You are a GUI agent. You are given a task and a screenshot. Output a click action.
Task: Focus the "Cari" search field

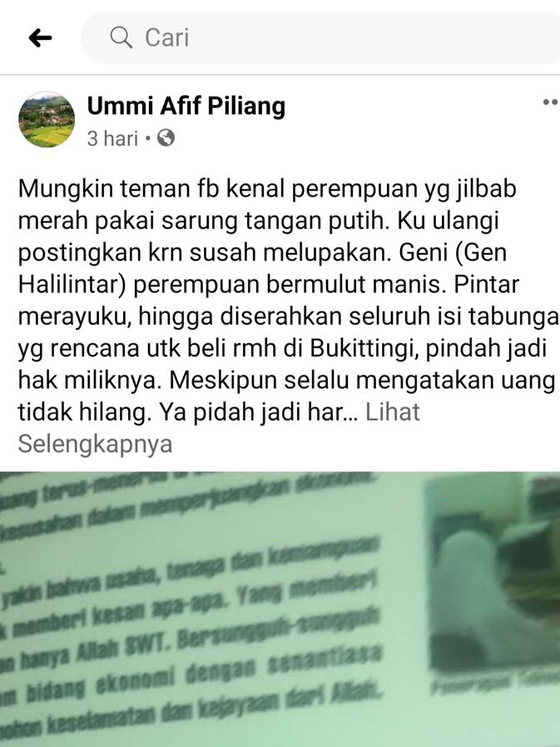320,37
